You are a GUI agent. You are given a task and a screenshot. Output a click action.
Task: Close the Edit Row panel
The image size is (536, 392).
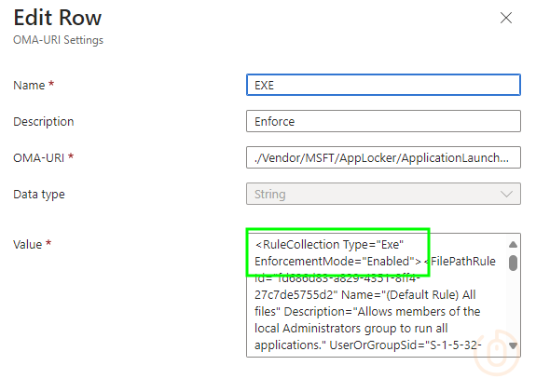tap(506, 18)
